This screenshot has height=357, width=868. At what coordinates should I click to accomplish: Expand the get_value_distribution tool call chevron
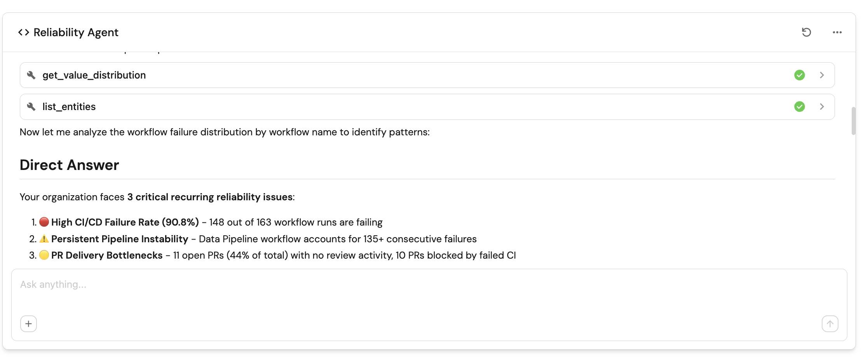coord(822,75)
